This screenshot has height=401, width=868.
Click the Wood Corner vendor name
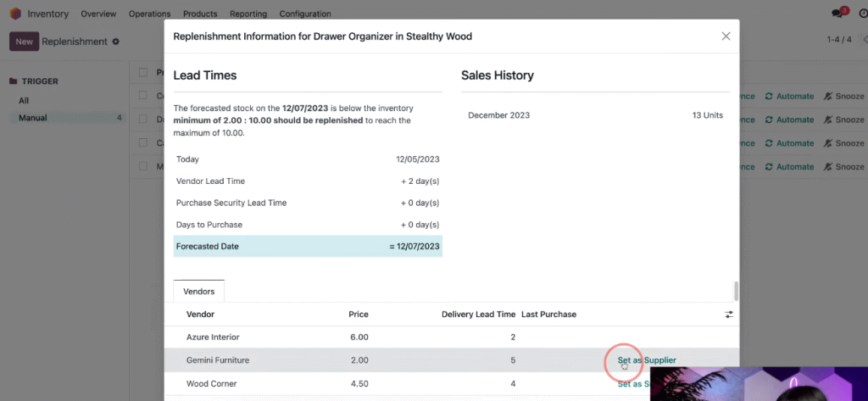pyautogui.click(x=211, y=384)
